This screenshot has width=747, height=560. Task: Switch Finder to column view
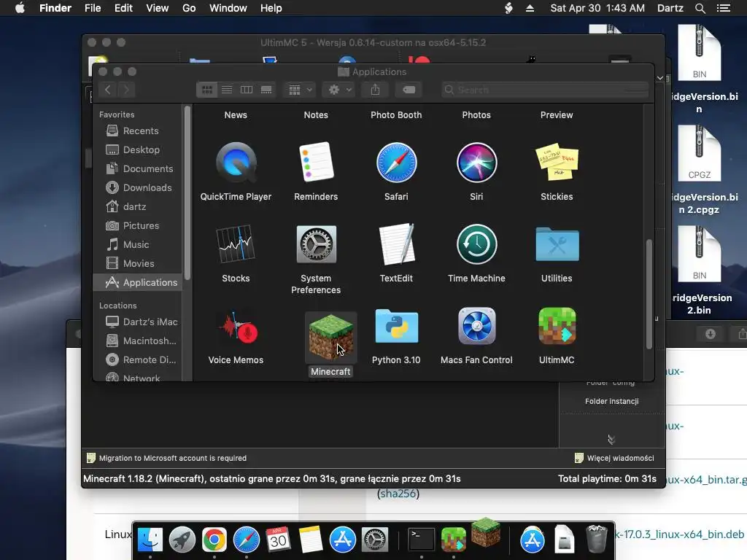247,90
